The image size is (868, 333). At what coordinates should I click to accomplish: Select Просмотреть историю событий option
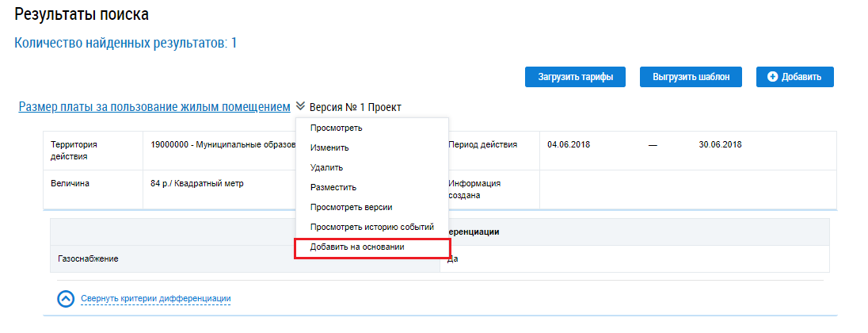(x=371, y=227)
